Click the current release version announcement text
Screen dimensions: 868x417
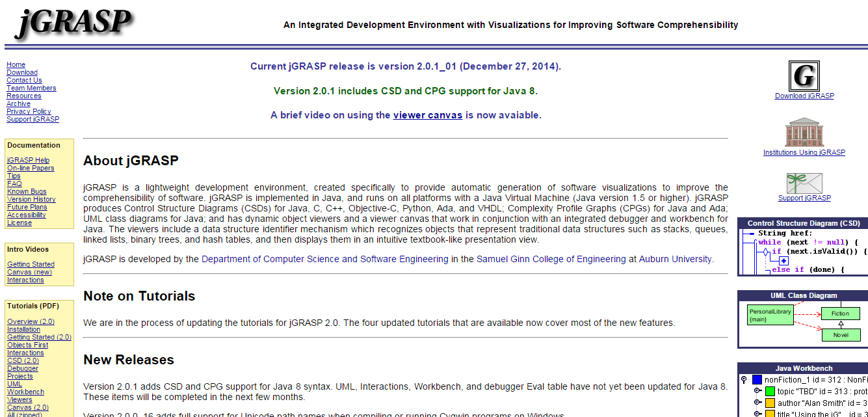(x=406, y=66)
